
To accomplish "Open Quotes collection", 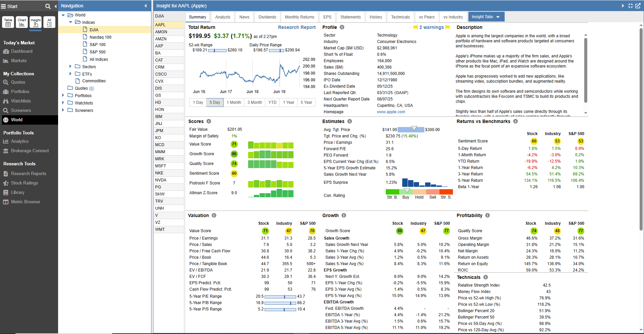I will (x=18, y=82).
